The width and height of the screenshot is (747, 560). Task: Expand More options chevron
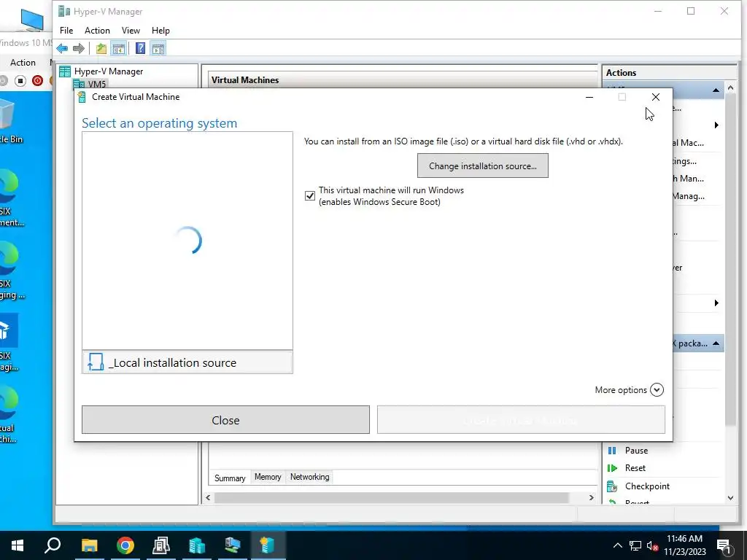pos(657,389)
